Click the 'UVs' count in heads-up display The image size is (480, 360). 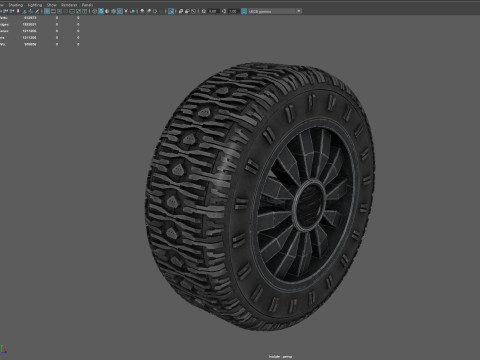(x=30, y=44)
